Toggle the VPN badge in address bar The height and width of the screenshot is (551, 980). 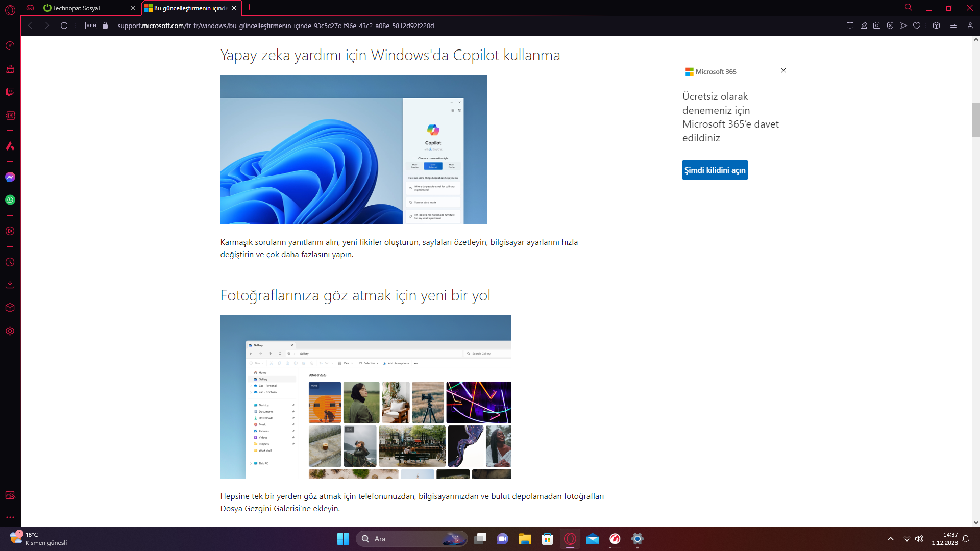pyautogui.click(x=91, y=26)
